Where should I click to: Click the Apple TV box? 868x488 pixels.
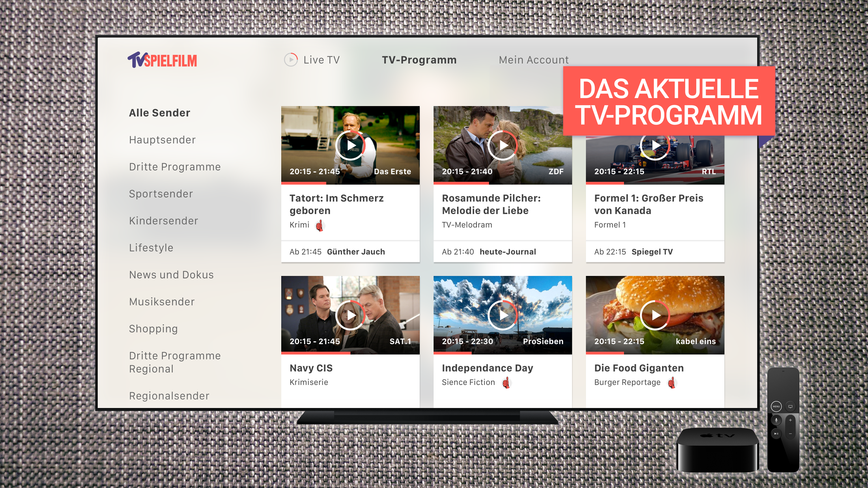pyautogui.click(x=717, y=450)
